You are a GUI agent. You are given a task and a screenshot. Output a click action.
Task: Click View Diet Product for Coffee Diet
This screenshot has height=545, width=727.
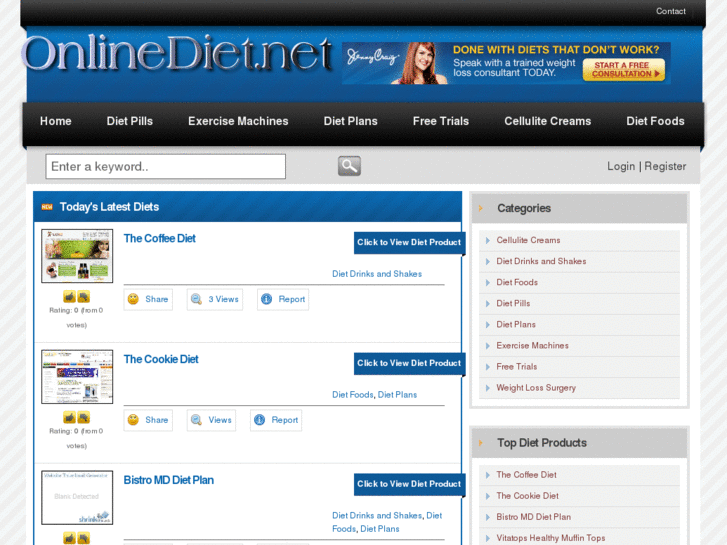coord(409,243)
